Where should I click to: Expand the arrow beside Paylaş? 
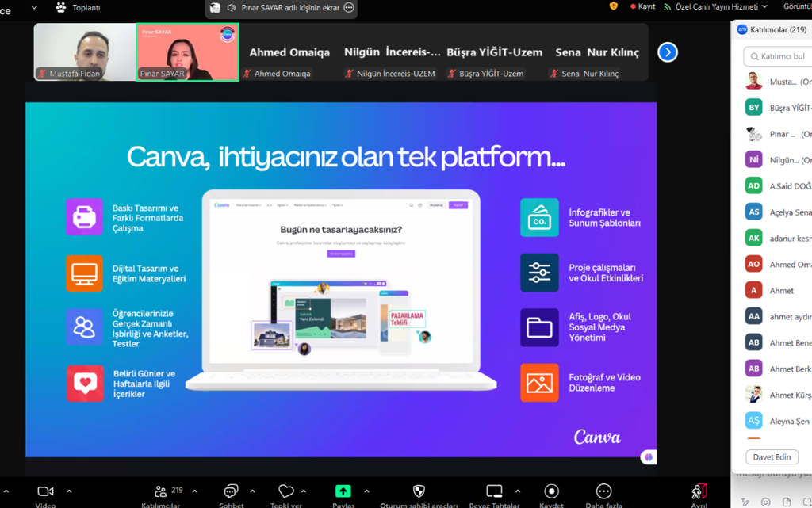[366, 491]
